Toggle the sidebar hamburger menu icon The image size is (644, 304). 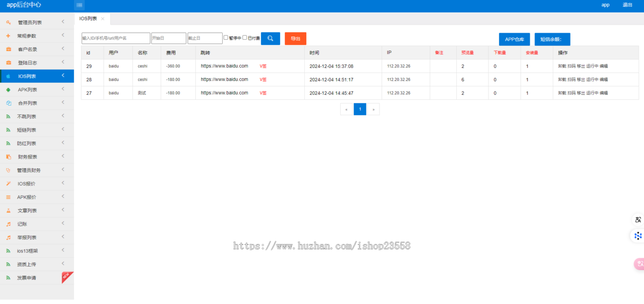(x=79, y=5)
